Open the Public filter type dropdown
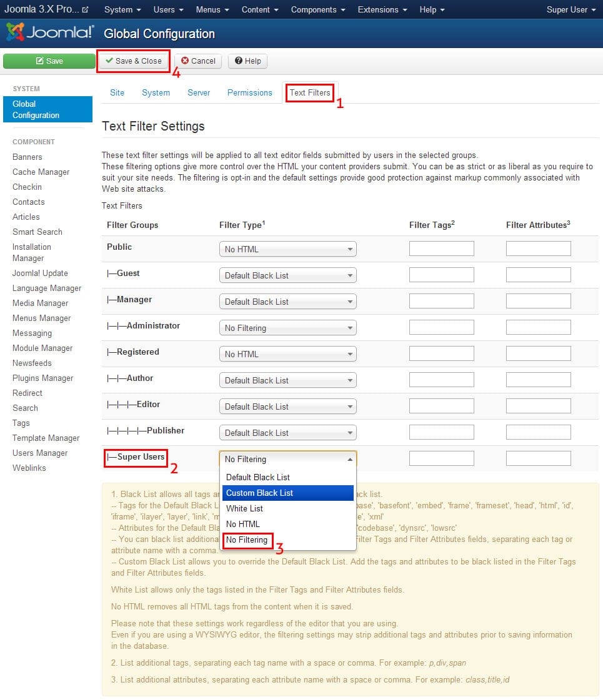The image size is (603, 700). [x=287, y=249]
